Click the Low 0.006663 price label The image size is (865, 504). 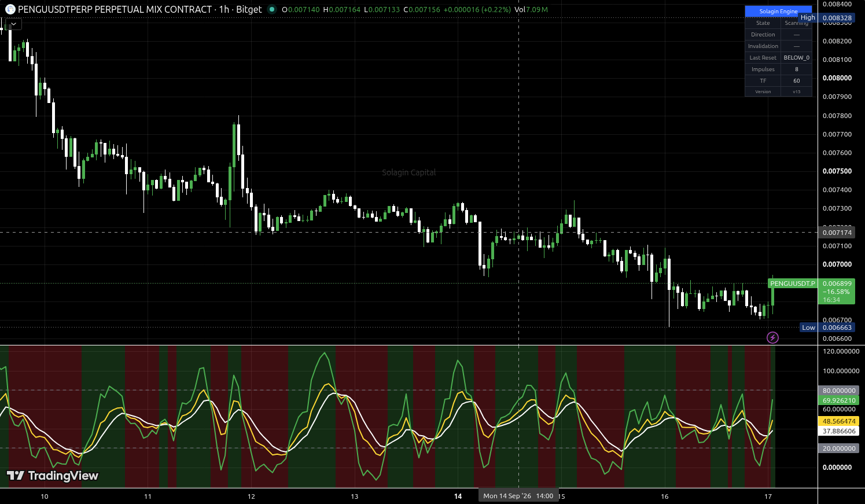click(x=827, y=328)
